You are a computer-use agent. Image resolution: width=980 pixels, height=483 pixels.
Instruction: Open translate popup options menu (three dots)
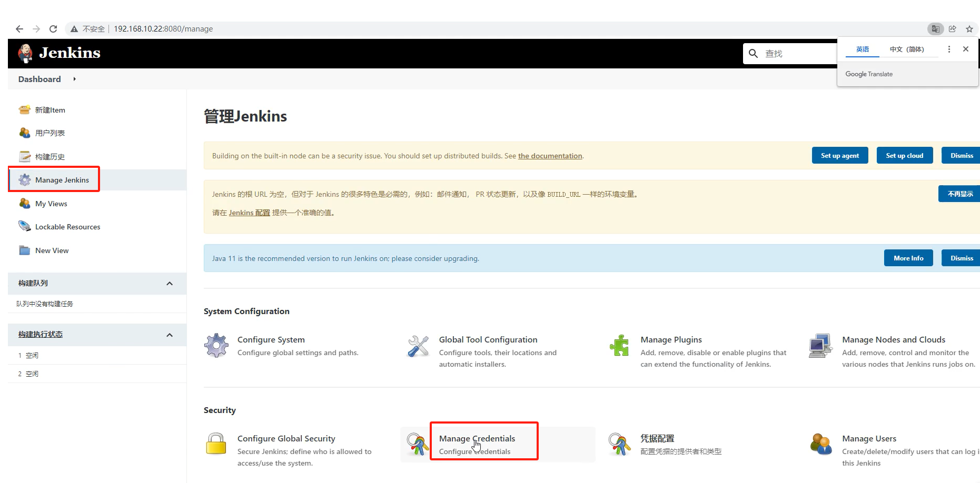click(949, 49)
